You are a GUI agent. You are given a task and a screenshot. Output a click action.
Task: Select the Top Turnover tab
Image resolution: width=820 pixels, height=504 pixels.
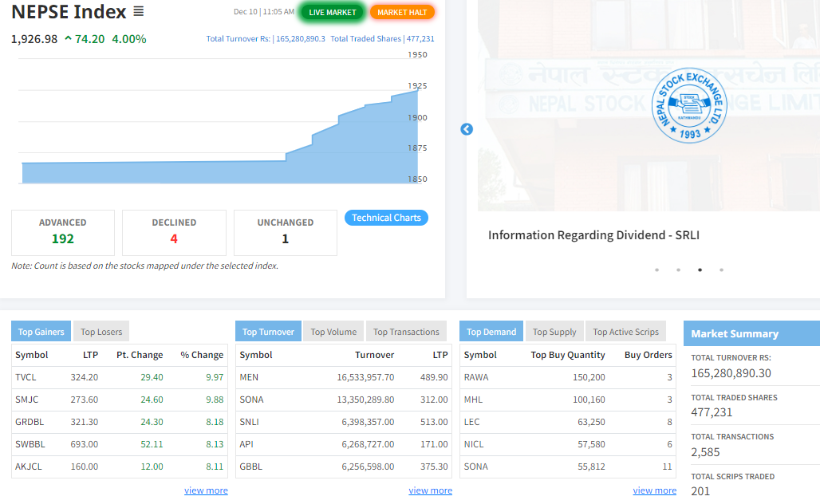268,332
